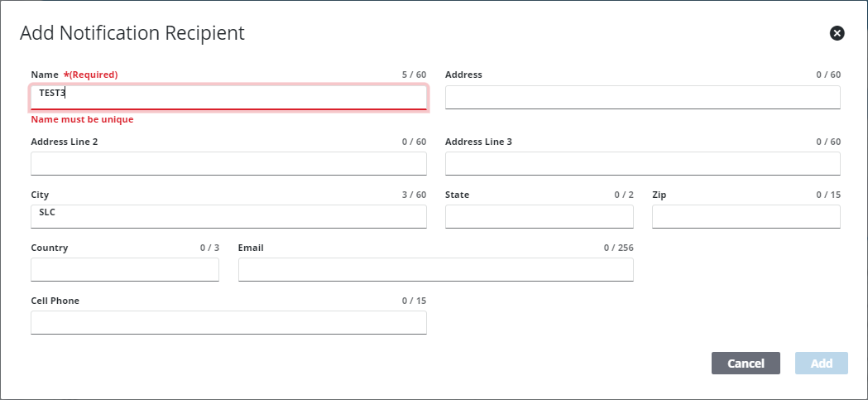This screenshot has width=868, height=400.
Task: Focus the Address input field
Action: [x=643, y=98]
